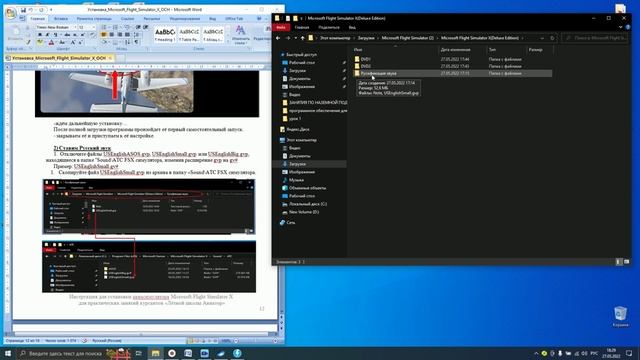This screenshot has width=640, height=360.
Task: Click the Microsoft Flight Simulator (2) breadcrumb
Action: coord(407,38)
